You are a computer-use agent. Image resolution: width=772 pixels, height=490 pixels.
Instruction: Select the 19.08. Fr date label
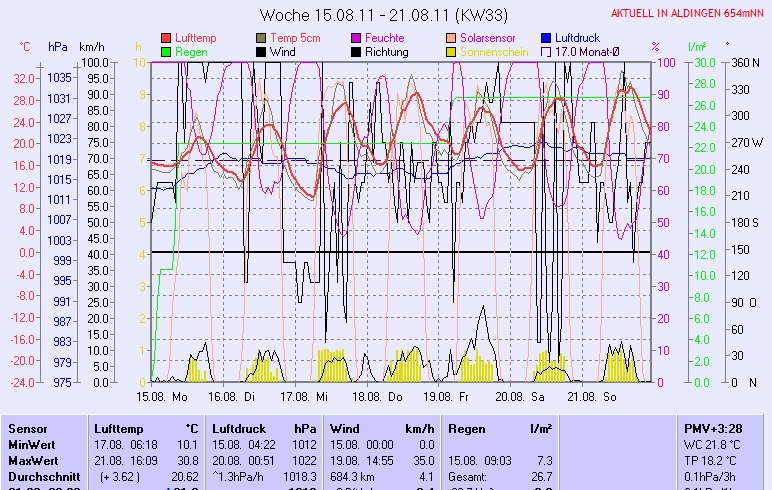click(x=445, y=397)
